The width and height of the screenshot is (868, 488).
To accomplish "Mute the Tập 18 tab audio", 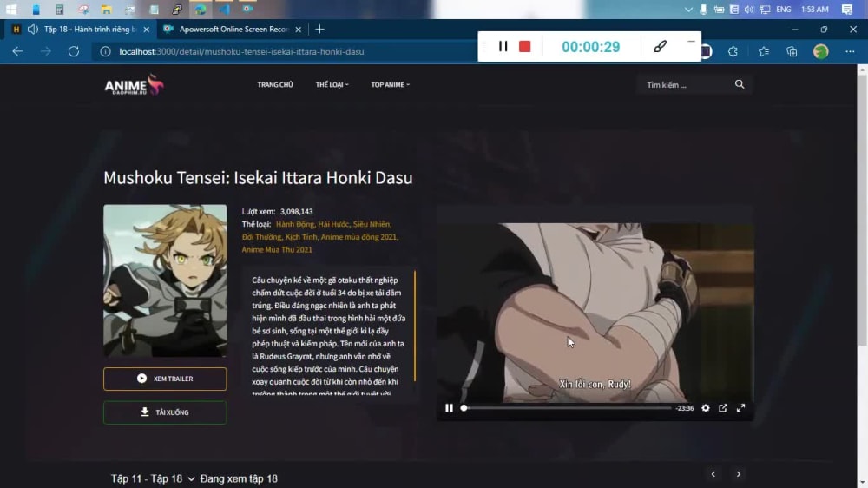I will pos(33,30).
